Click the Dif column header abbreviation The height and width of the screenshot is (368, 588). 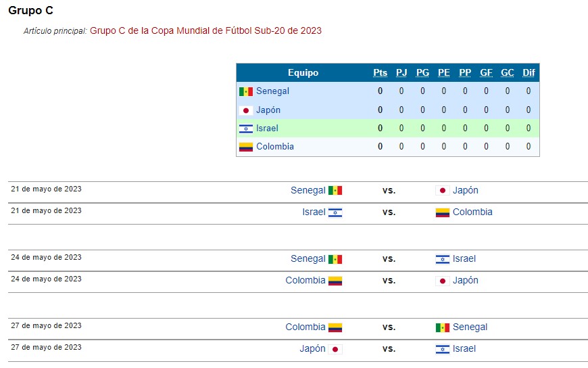point(529,72)
